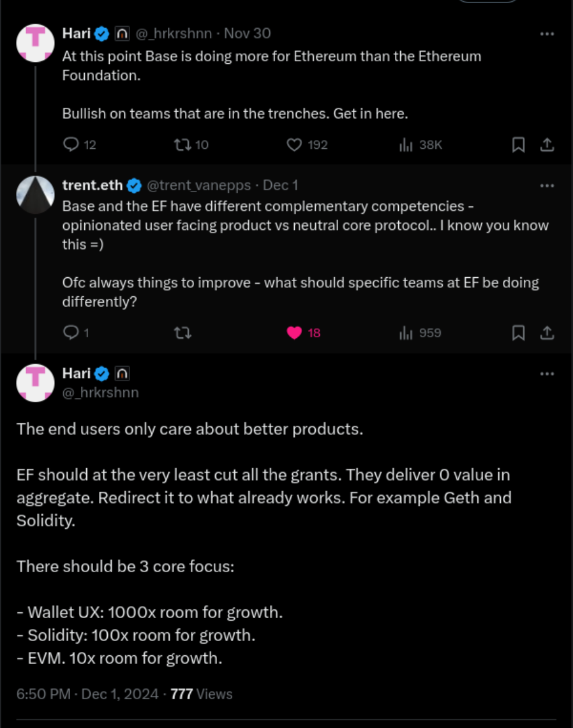Share Hari's Nov 30 tweet
The image size is (573, 728).
point(547,145)
